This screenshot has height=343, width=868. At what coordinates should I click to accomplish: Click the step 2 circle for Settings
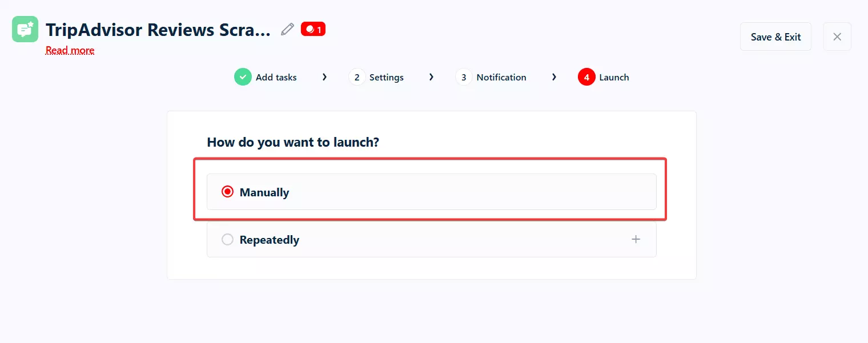(357, 76)
